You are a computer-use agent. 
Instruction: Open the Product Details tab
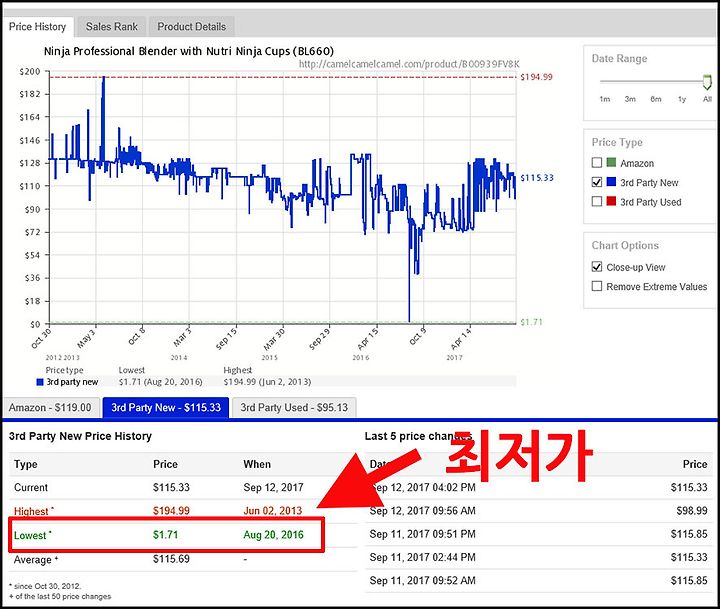191,27
